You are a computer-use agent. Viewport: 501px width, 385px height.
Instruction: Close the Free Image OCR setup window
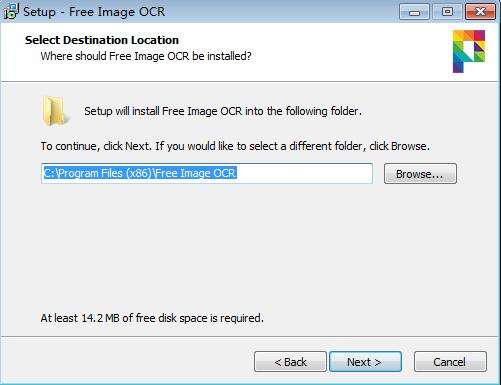click(480, 12)
